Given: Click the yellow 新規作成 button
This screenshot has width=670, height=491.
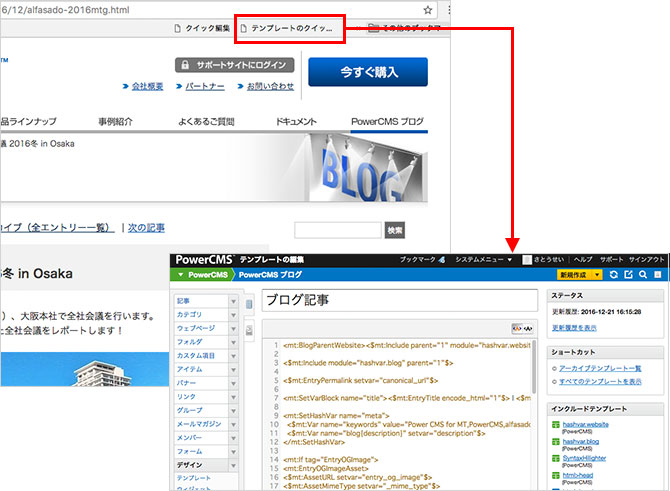Looking at the screenshot, I should [574, 275].
